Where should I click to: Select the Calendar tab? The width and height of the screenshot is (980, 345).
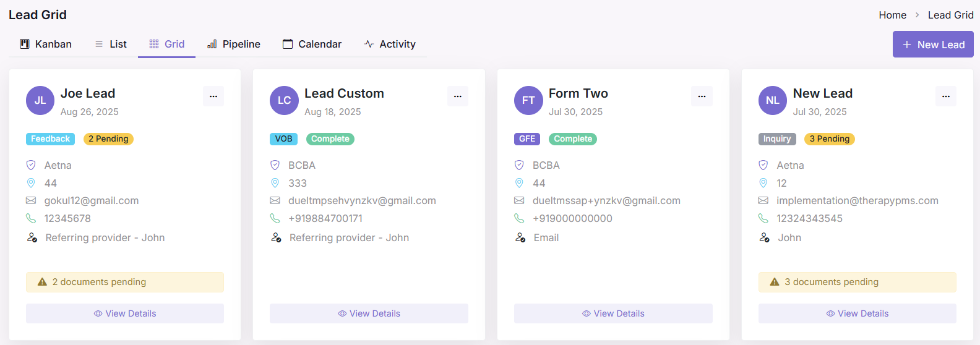(312, 45)
